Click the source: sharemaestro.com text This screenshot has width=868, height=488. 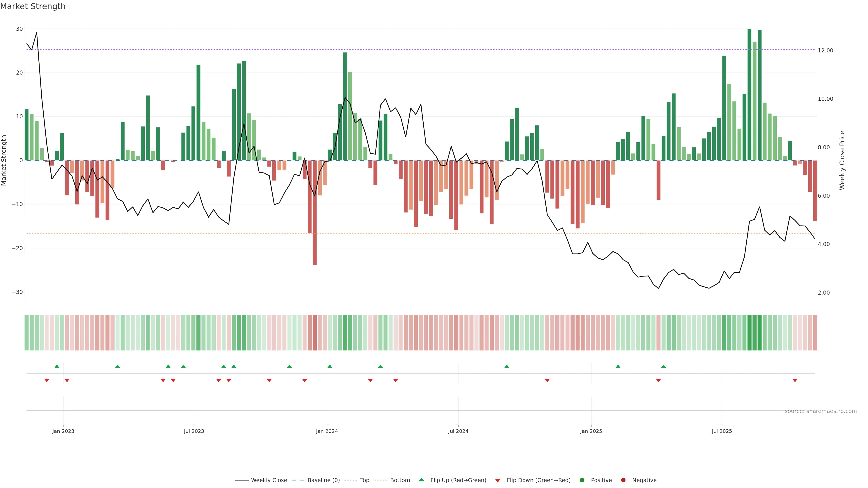821,411
